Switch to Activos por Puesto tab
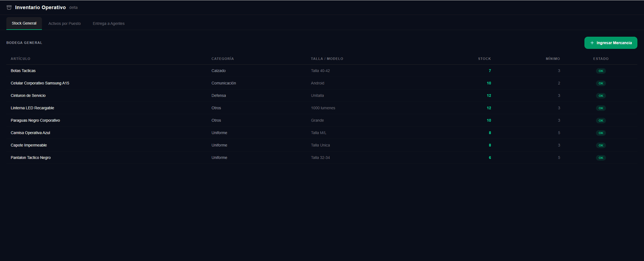Screen dimensions: 644x261 64,23
